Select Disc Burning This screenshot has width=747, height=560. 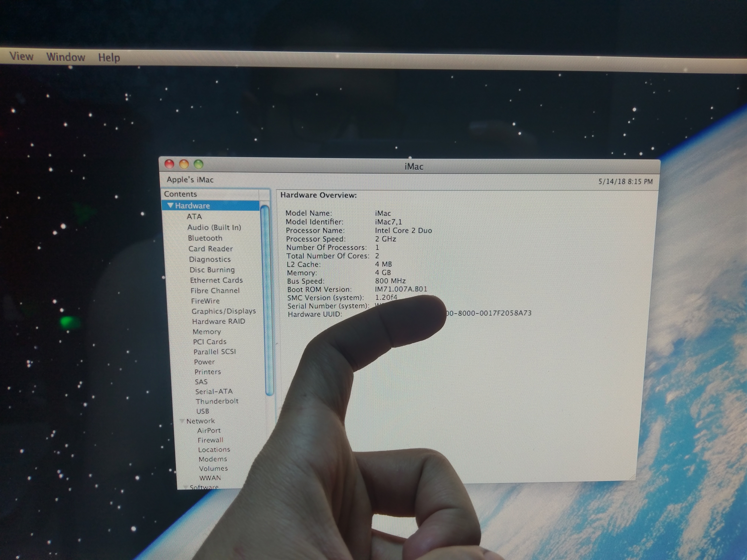(x=212, y=270)
